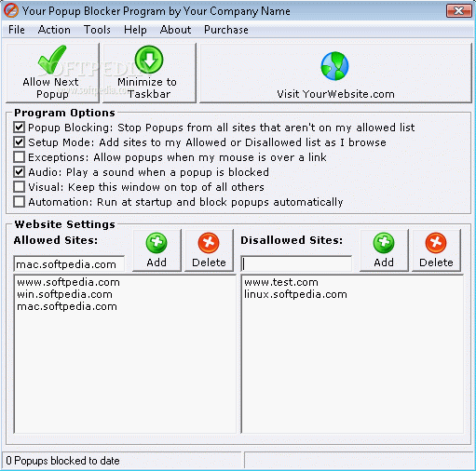Screen dimensions: 476x471
Task: Enable Visual keep window on top
Action: (20, 187)
